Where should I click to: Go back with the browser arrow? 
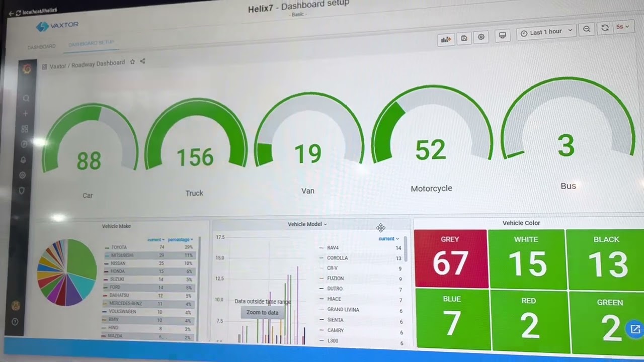11,14
